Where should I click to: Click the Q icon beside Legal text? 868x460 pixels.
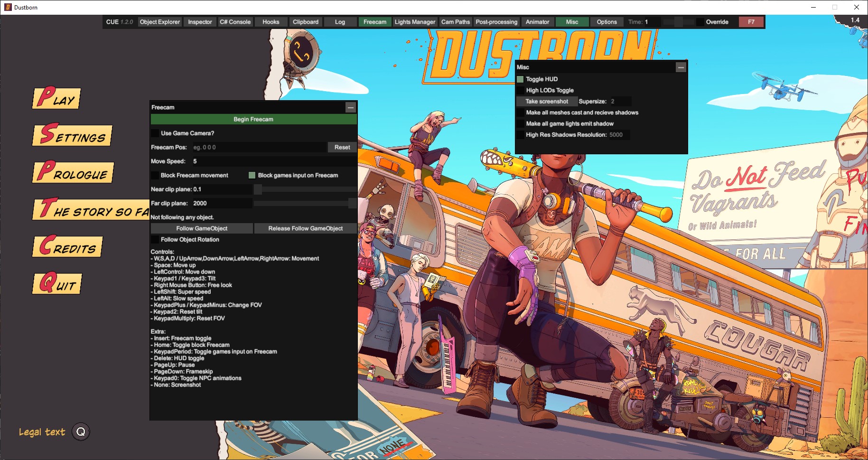pos(81,432)
